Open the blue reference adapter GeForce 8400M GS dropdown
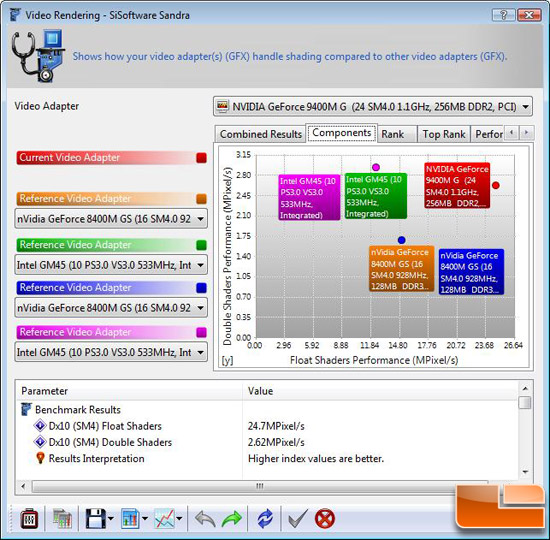 pyautogui.click(x=111, y=308)
